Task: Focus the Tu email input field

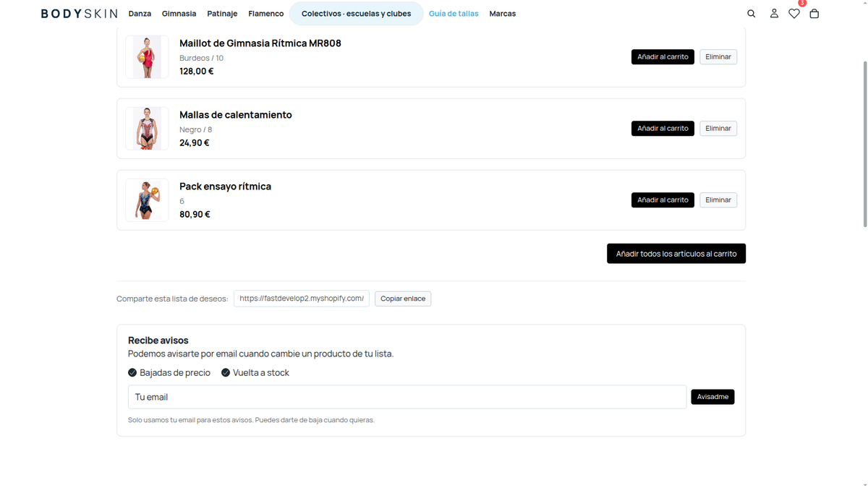Action: pos(407,397)
